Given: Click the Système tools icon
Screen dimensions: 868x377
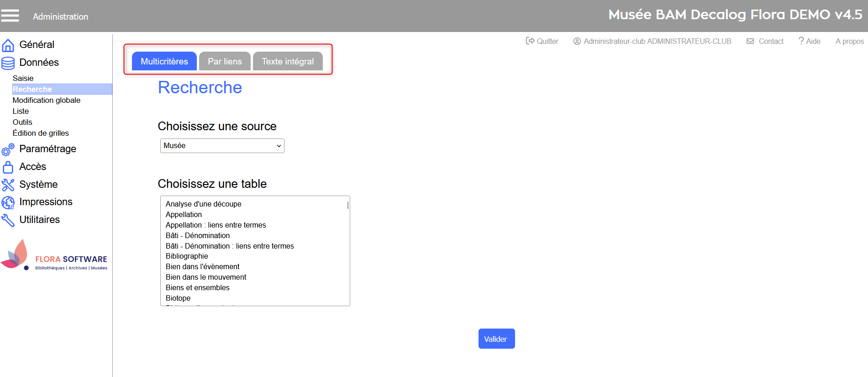Looking at the screenshot, I should point(8,185).
